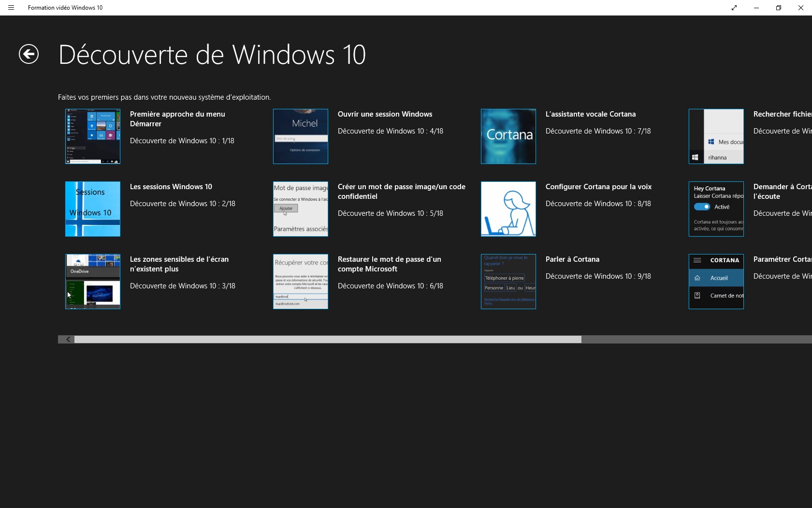Image resolution: width=812 pixels, height=508 pixels.
Task: Open the hamburger menu
Action: [11, 8]
